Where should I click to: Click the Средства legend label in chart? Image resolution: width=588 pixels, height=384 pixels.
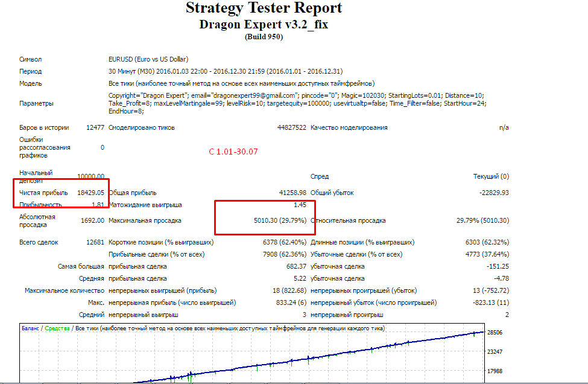pyautogui.click(x=57, y=328)
